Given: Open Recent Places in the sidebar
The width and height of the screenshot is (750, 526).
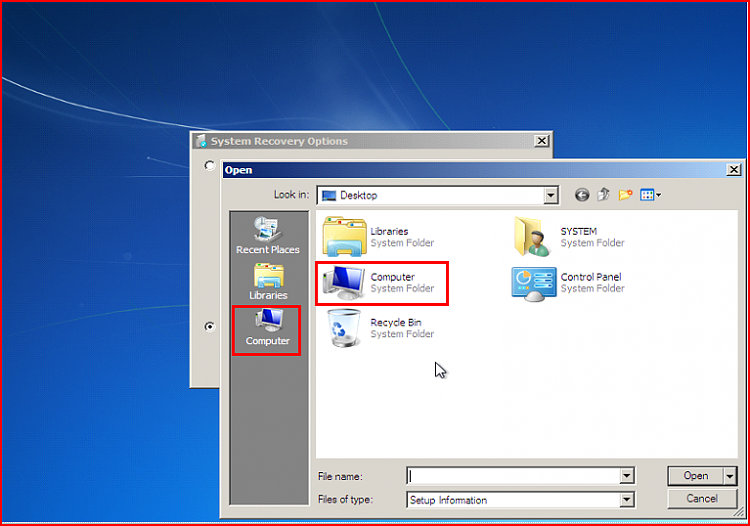Looking at the screenshot, I should 268,235.
